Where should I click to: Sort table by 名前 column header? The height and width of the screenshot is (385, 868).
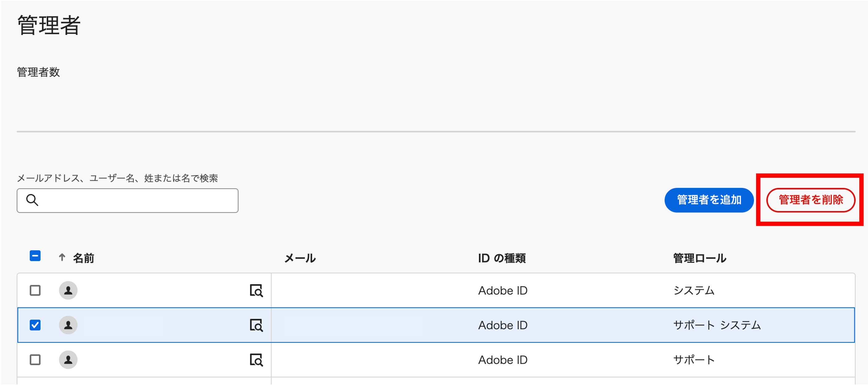(83, 258)
